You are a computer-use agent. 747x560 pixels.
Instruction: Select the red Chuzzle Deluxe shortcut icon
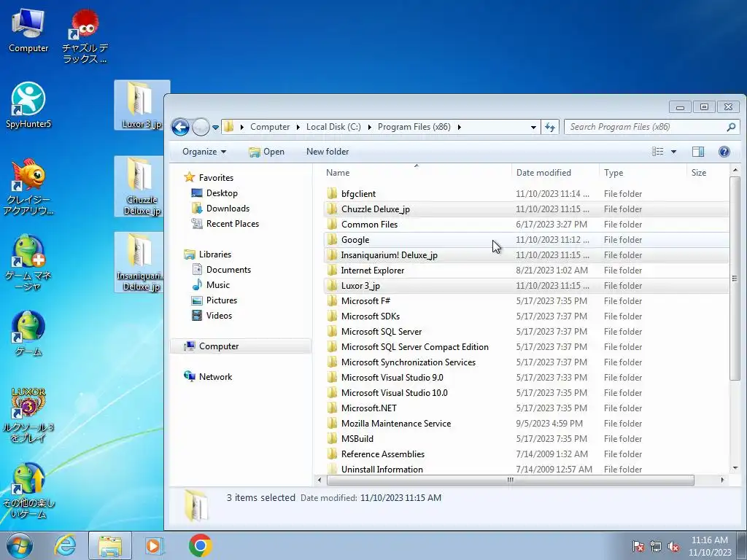[85, 36]
